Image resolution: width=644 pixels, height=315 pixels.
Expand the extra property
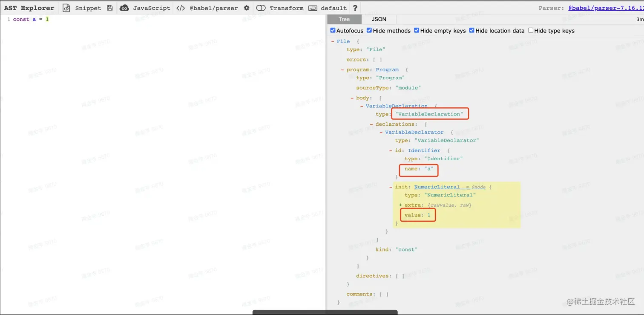400,205
